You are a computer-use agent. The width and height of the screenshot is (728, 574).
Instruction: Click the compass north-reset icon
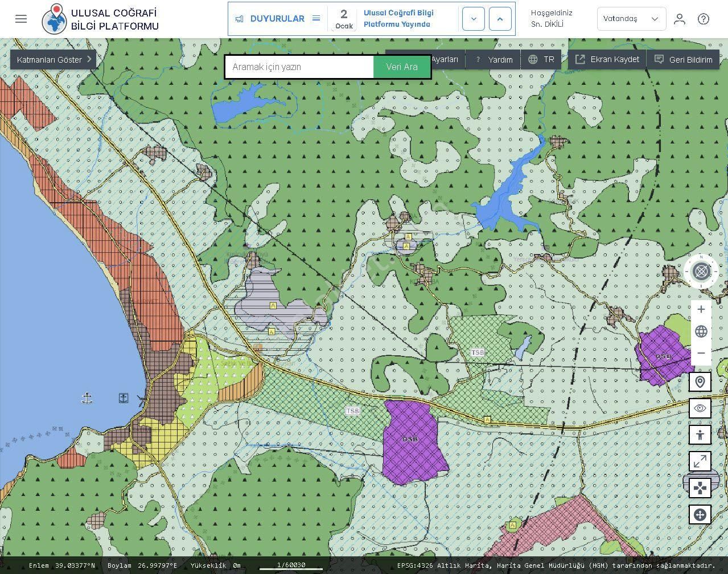[701, 272]
